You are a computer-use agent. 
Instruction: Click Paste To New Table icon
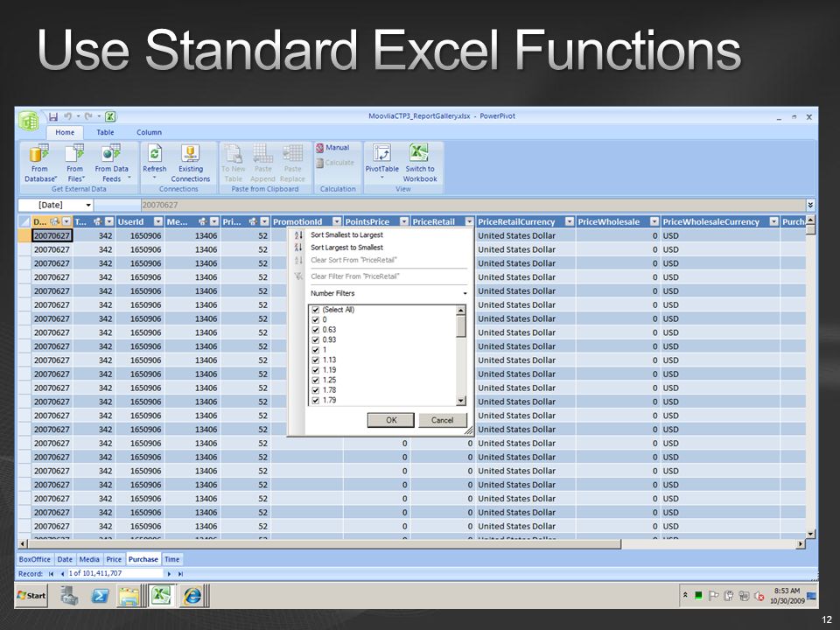pyautogui.click(x=233, y=154)
